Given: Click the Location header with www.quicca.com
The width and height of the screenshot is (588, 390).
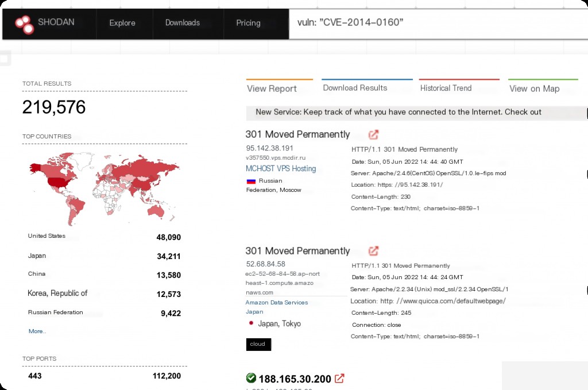Looking at the screenshot, I should (x=428, y=301).
